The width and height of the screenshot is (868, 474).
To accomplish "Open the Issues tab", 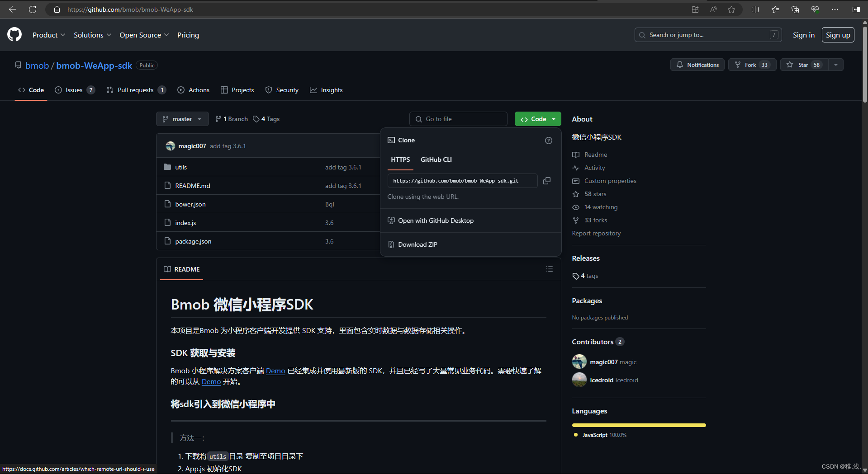I will click(x=74, y=90).
